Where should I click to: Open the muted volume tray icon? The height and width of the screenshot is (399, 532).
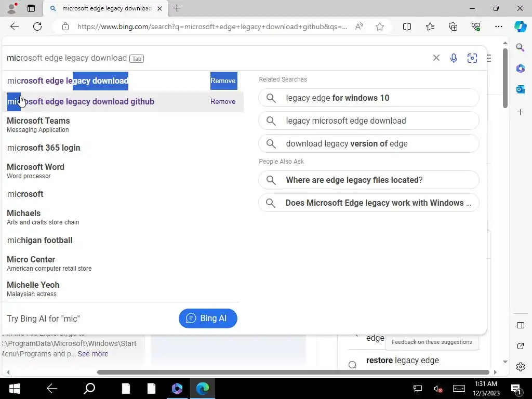pyautogui.click(x=437, y=389)
